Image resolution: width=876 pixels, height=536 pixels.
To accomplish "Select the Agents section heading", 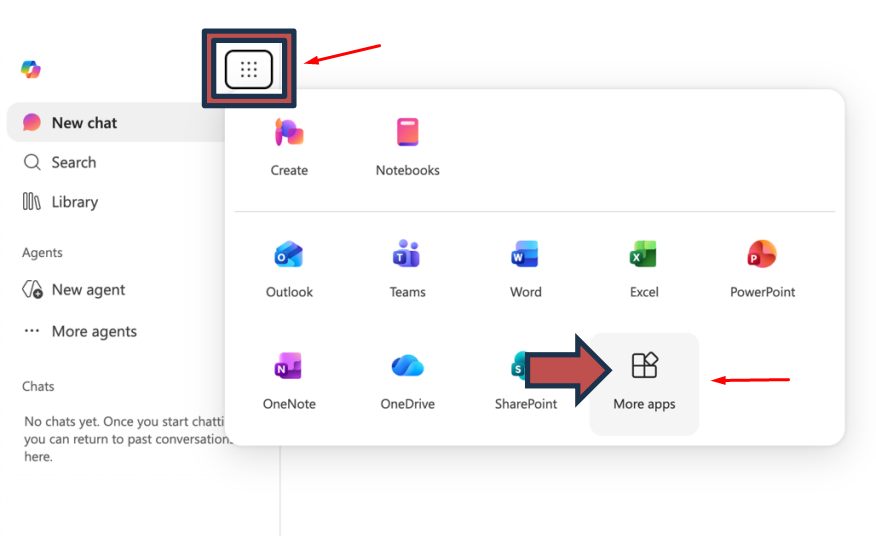I will [42, 253].
